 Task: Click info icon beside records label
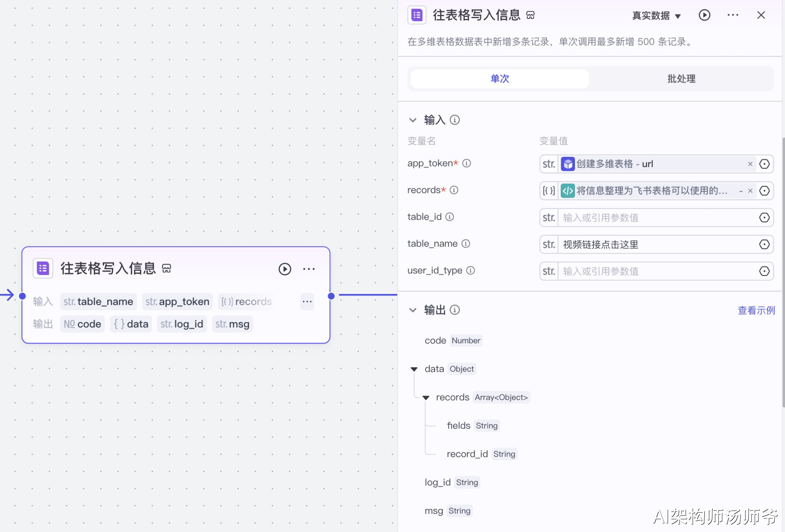454,190
